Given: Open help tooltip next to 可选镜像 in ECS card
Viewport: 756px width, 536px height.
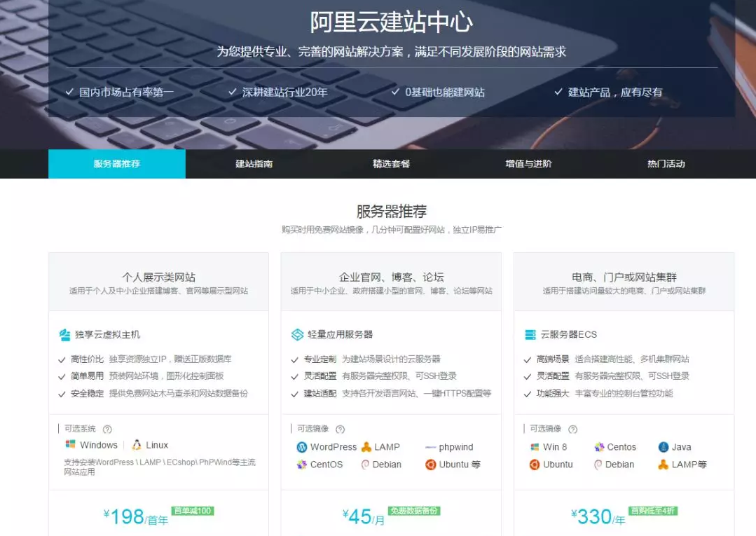Looking at the screenshot, I should point(572,430).
